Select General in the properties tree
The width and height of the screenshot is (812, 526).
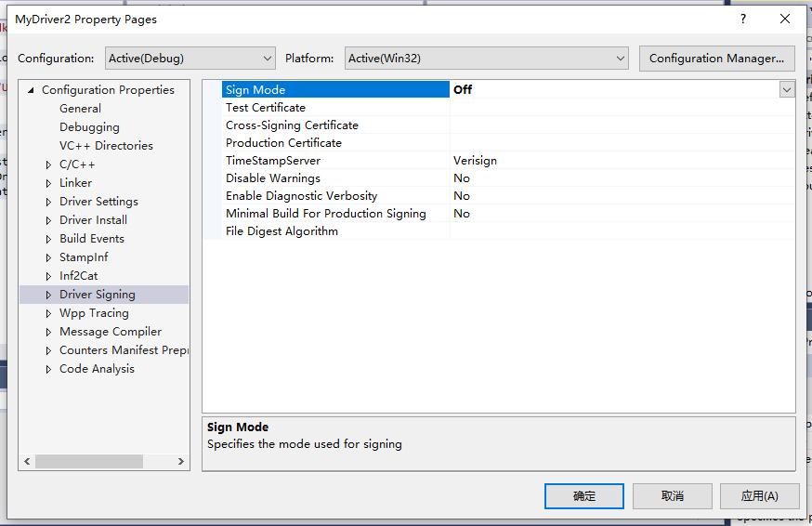[80, 109]
